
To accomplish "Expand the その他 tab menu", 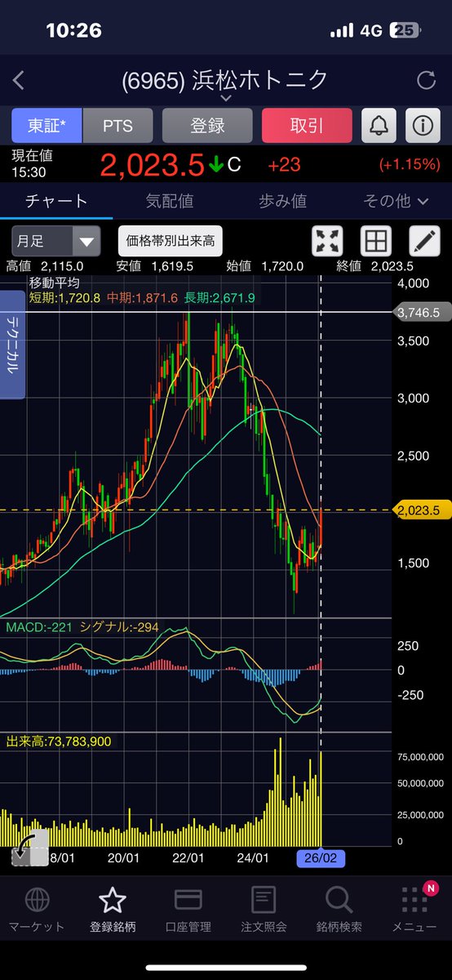I will 396,200.
